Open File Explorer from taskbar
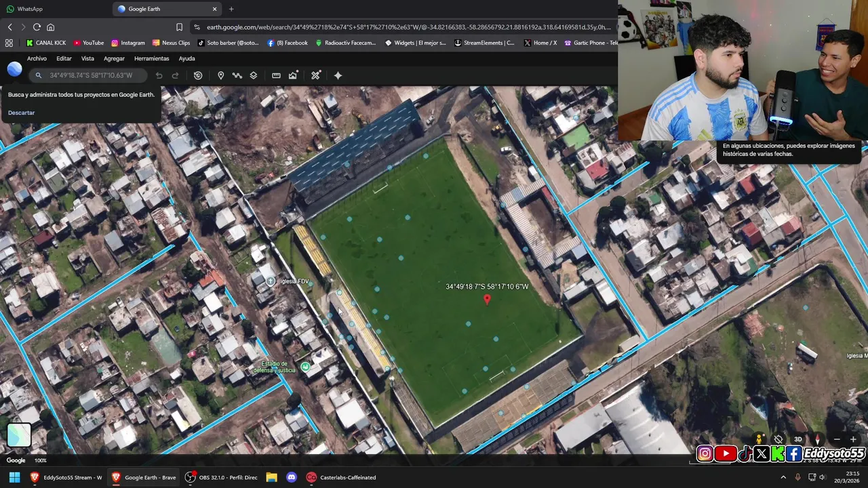Image resolution: width=868 pixels, height=488 pixels. (x=271, y=477)
